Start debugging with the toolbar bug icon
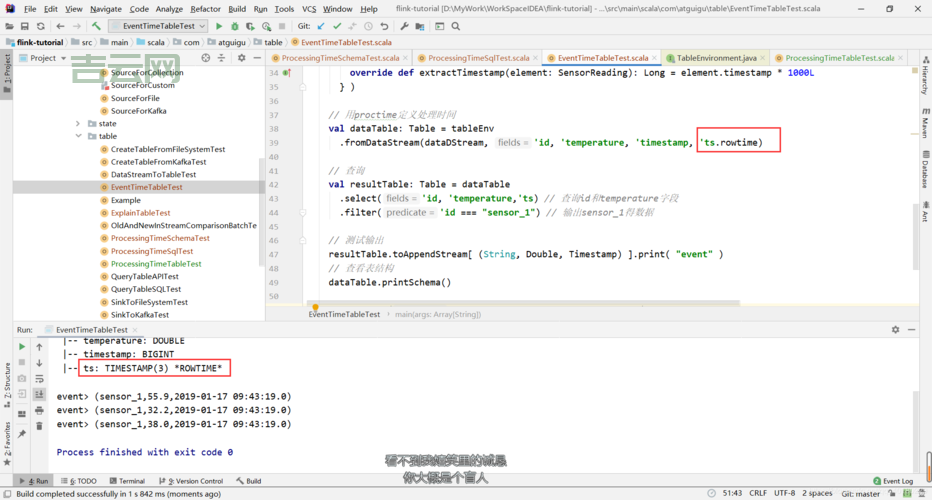Screen dimensions: 932x500 (234, 26)
